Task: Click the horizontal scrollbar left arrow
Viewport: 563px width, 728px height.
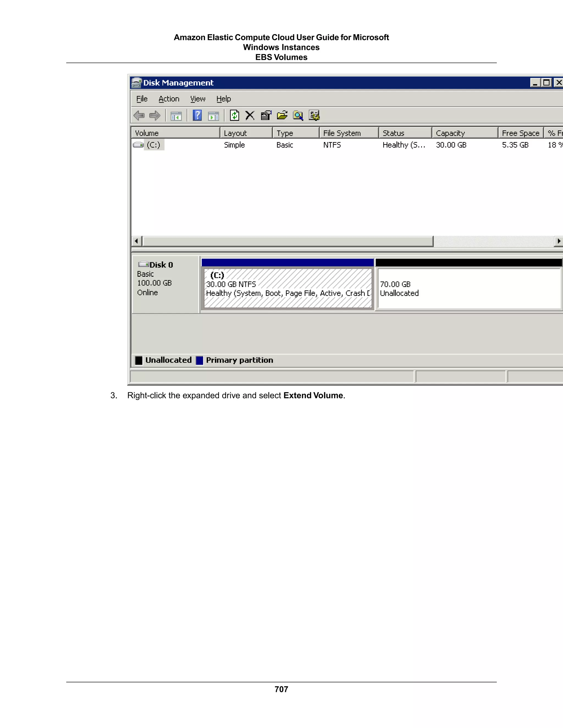Action: (136, 241)
